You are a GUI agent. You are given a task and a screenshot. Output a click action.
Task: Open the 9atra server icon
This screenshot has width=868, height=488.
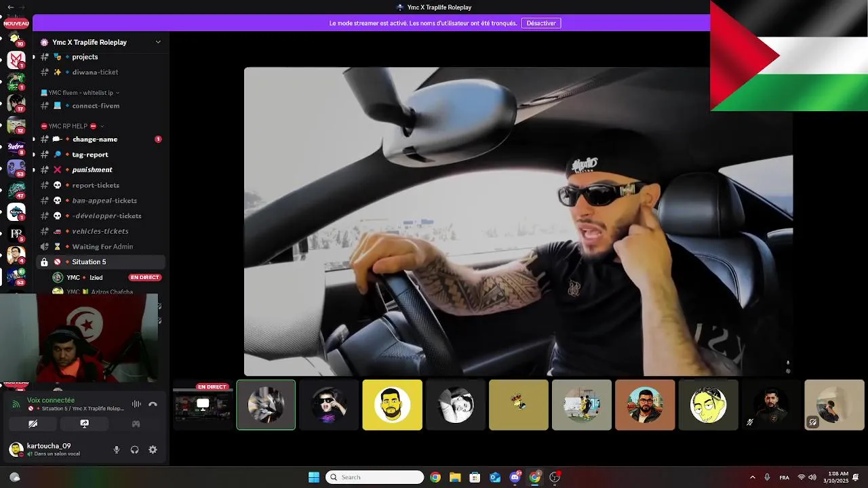tap(16, 146)
